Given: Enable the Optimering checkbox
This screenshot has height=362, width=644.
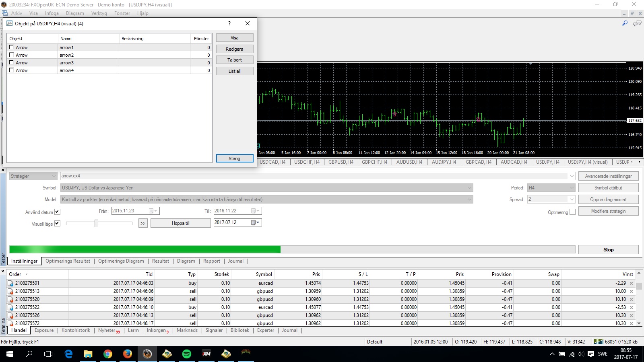Looking at the screenshot, I should coord(573,212).
